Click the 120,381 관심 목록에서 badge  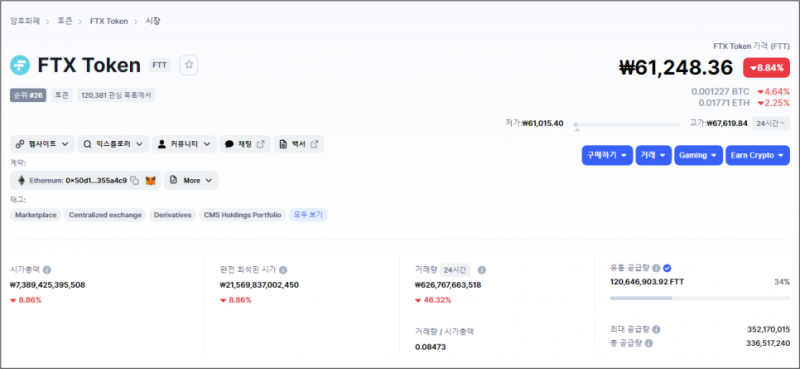coord(116,95)
